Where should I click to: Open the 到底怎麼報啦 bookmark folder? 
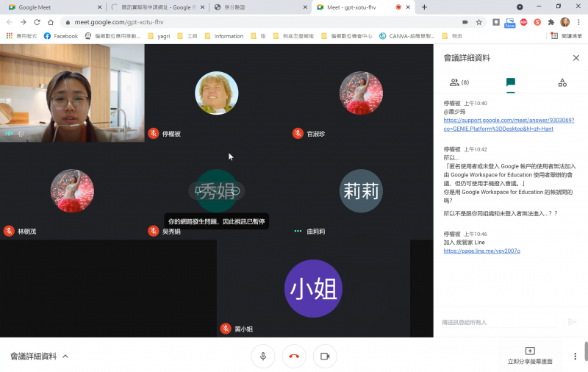pyautogui.click(x=293, y=36)
